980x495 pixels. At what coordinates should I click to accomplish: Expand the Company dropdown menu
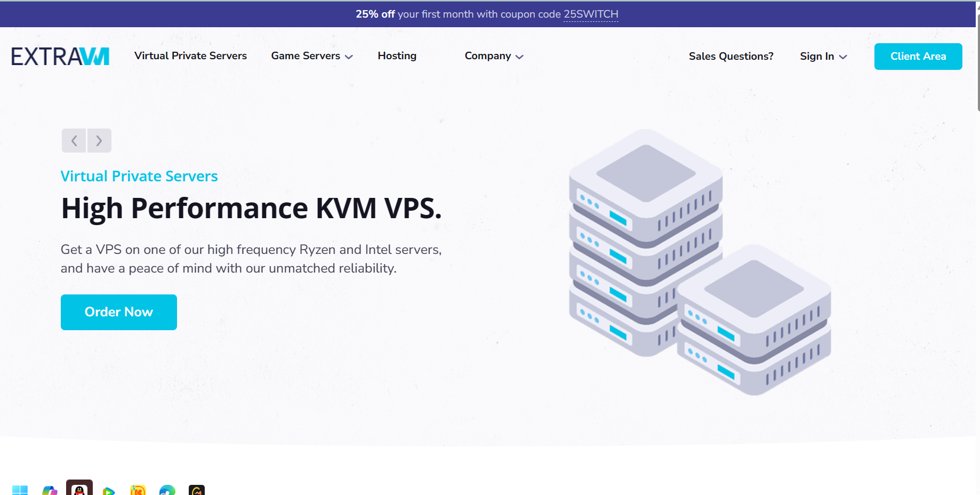point(494,56)
